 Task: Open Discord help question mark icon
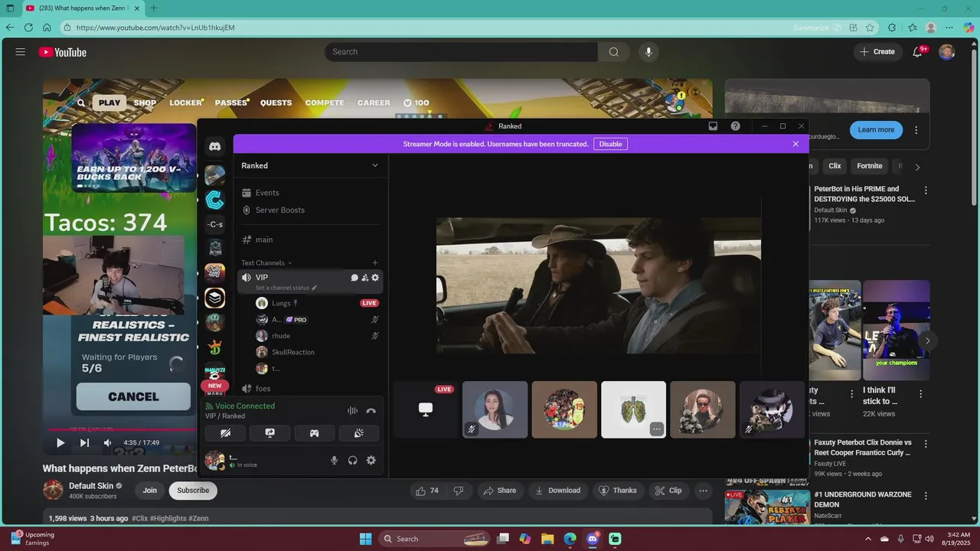tap(735, 126)
